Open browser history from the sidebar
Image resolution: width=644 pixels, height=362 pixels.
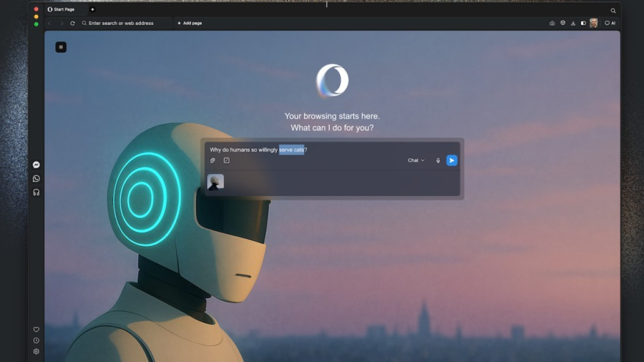click(x=36, y=340)
